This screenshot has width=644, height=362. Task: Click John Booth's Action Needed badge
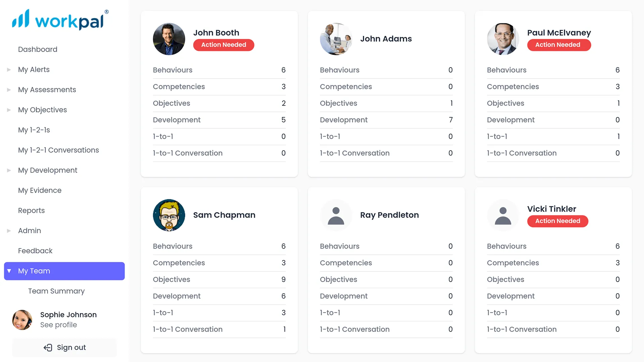point(224,45)
